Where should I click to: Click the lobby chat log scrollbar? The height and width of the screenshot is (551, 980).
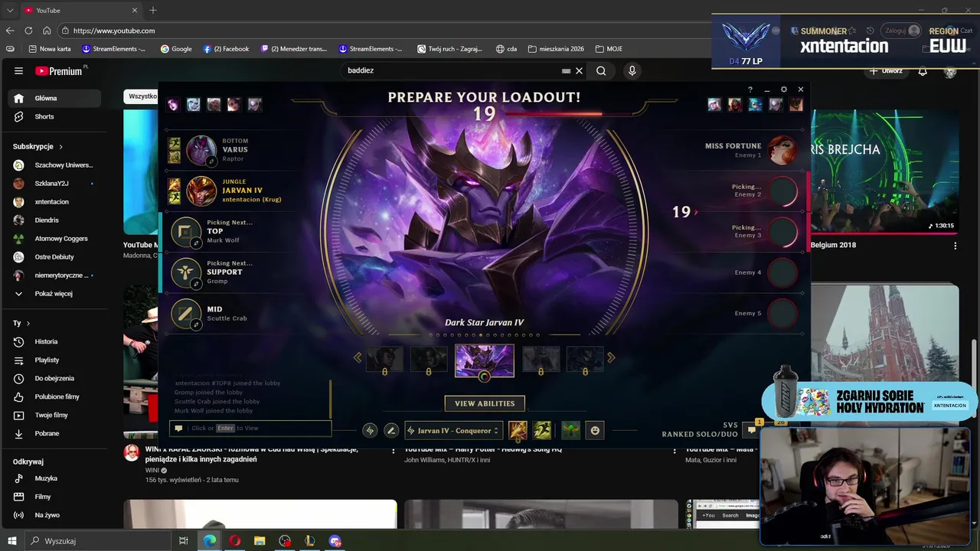(331, 398)
